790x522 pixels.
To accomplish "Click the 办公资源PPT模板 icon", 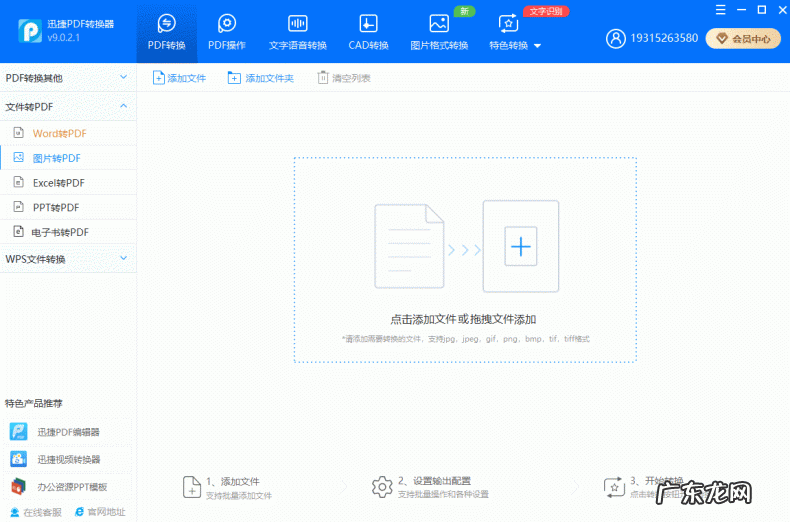I will [19, 487].
